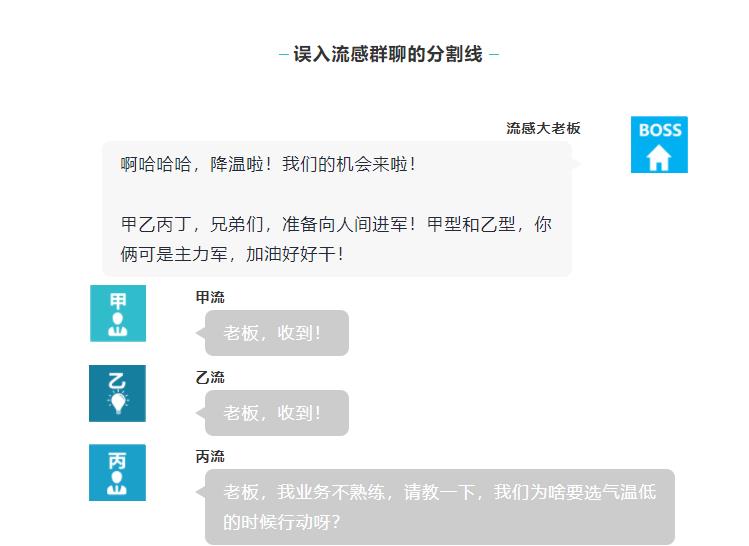Image resolution: width=749 pixels, height=546 pixels.
Task: Click the 甲乙丙丁 paragraph in boss message
Action: click(x=336, y=239)
